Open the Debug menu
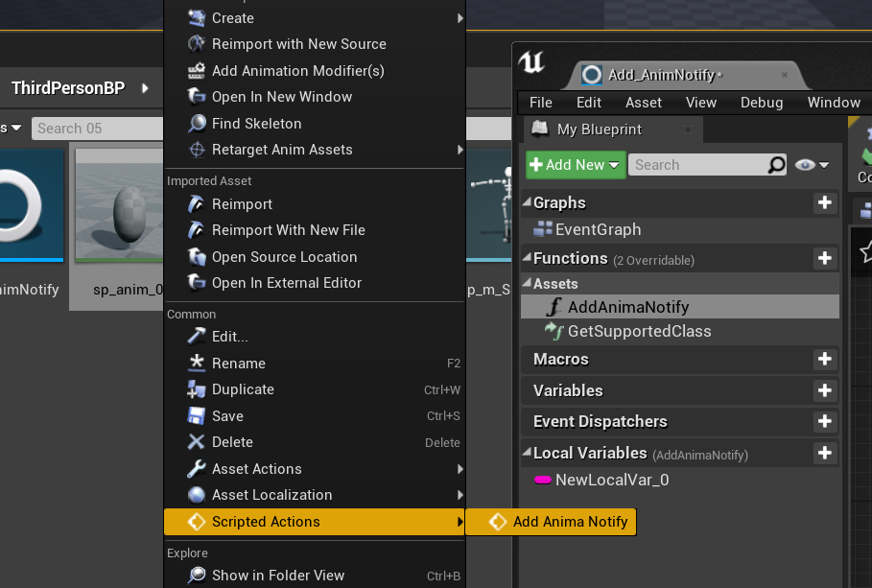Image resolution: width=872 pixels, height=588 pixels. (762, 103)
